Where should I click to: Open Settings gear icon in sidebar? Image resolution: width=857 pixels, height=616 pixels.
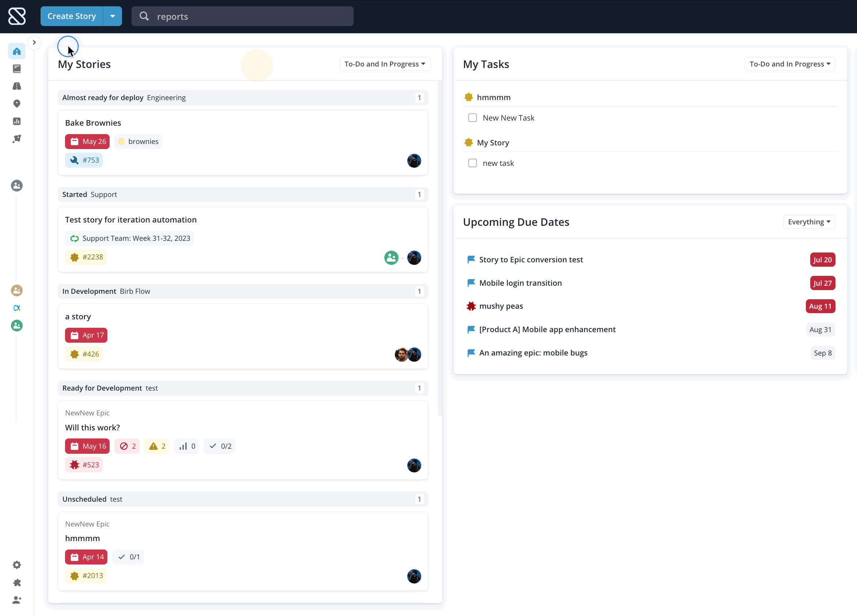tap(17, 564)
